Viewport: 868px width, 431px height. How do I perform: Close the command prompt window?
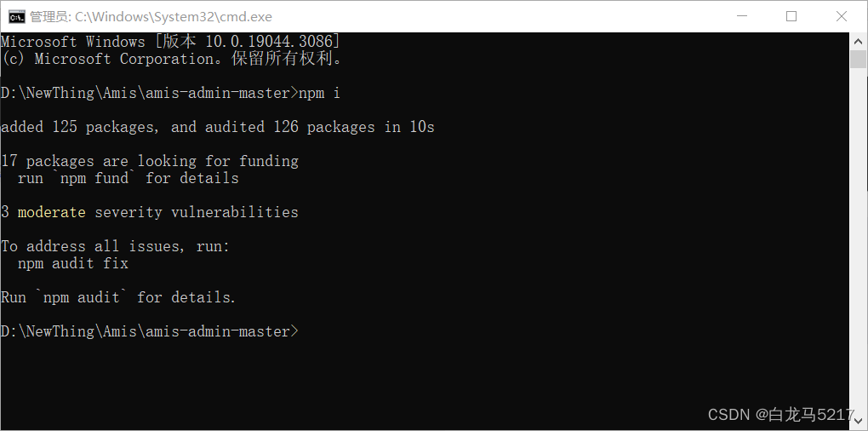click(x=842, y=17)
